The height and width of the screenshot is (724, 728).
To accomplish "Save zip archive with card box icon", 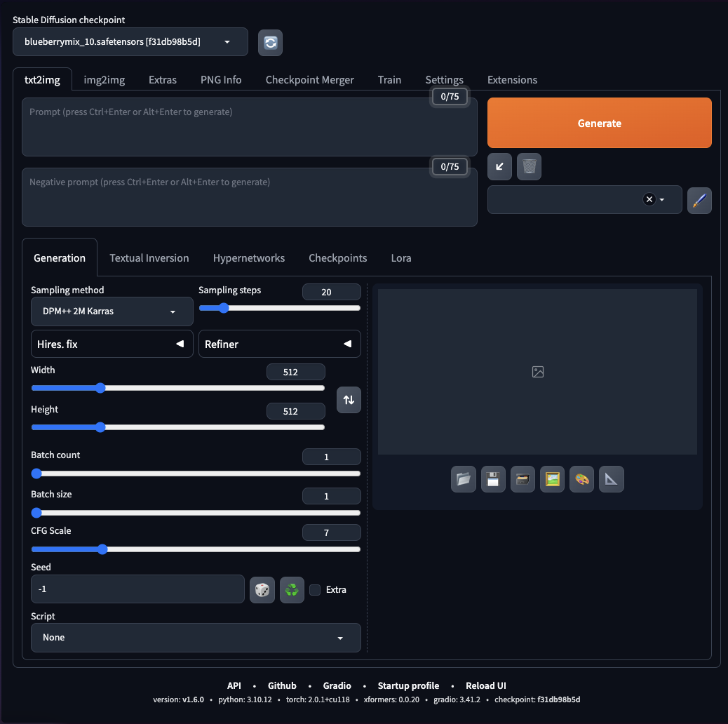I will pyautogui.click(x=523, y=478).
